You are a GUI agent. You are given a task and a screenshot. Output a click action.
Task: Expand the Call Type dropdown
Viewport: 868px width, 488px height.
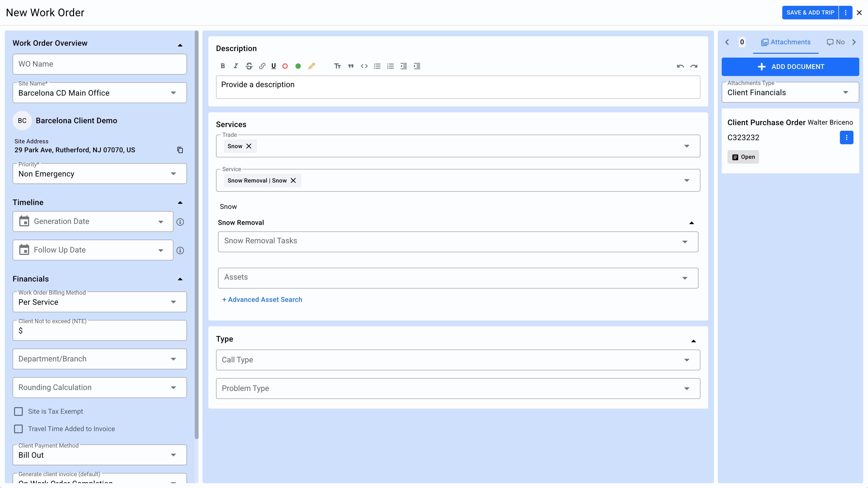(x=457, y=360)
